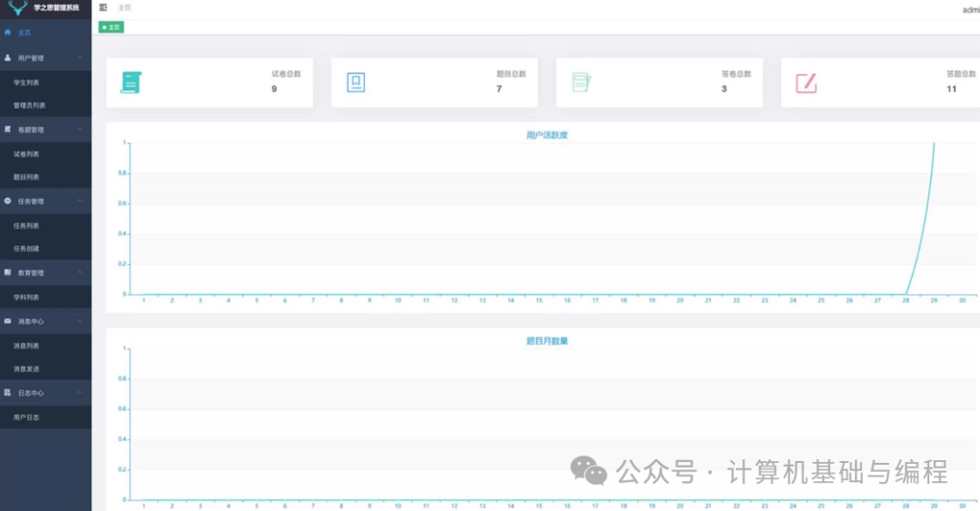Click the envelope icon next to 消息中心
Viewport: 980px width, 511px height.
(x=7, y=321)
